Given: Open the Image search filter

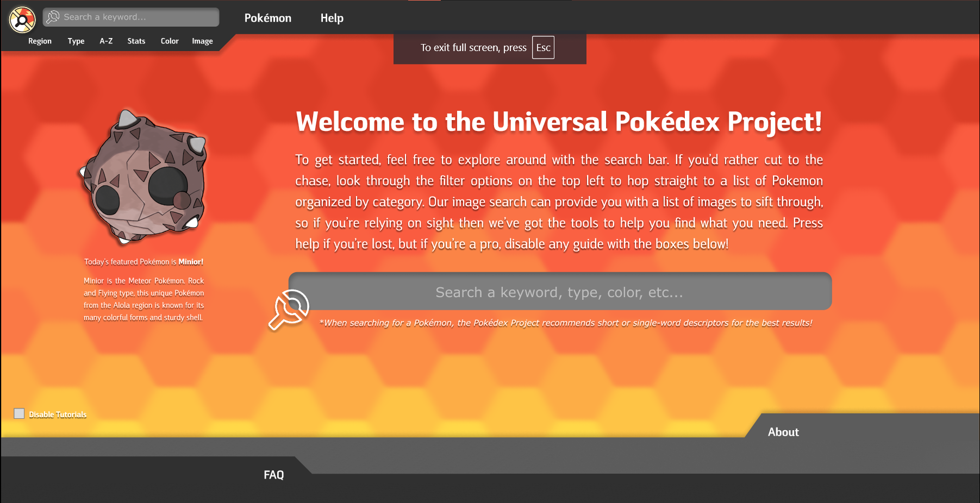Looking at the screenshot, I should [x=202, y=41].
